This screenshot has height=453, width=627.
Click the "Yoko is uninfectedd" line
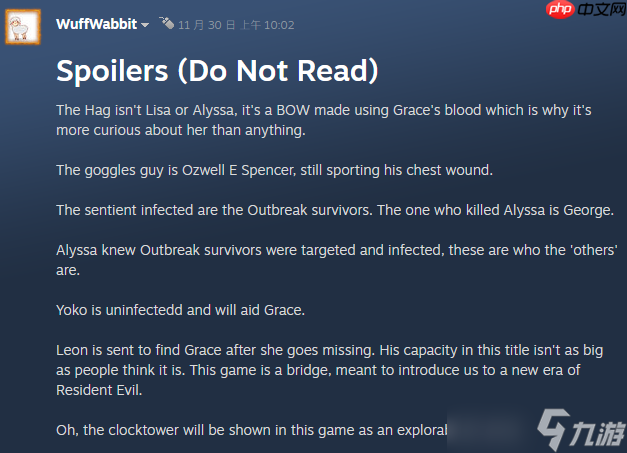coord(180,310)
